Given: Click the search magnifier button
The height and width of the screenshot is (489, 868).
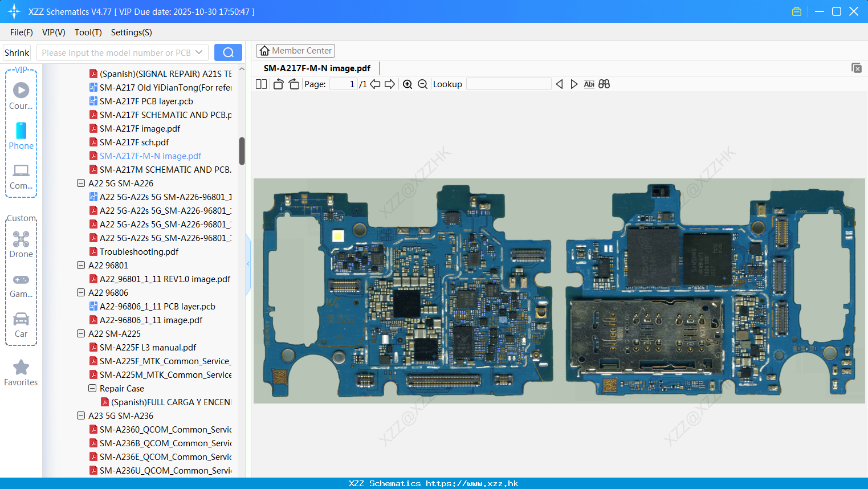Looking at the screenshot, I should [228, 52].
